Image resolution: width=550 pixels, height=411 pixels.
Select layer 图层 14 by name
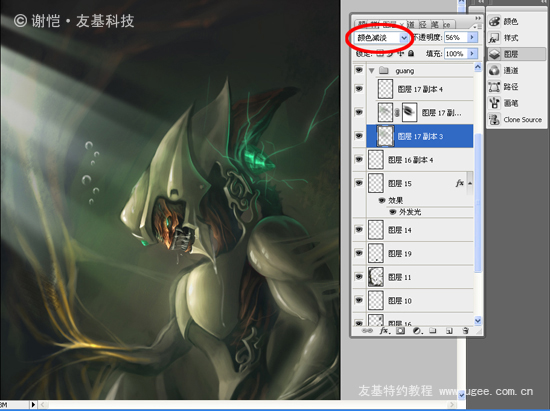(x=400, y=230)
